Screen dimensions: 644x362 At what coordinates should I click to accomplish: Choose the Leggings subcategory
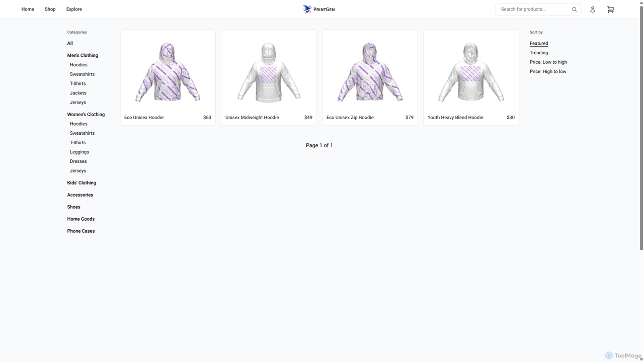click(79, 152)
